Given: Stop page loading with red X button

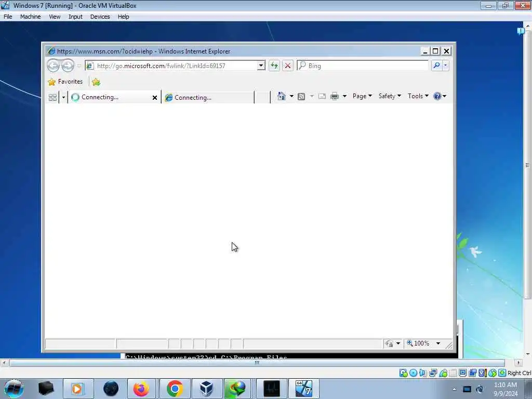Looking at the screenshot, I should (x=288, y=65).
